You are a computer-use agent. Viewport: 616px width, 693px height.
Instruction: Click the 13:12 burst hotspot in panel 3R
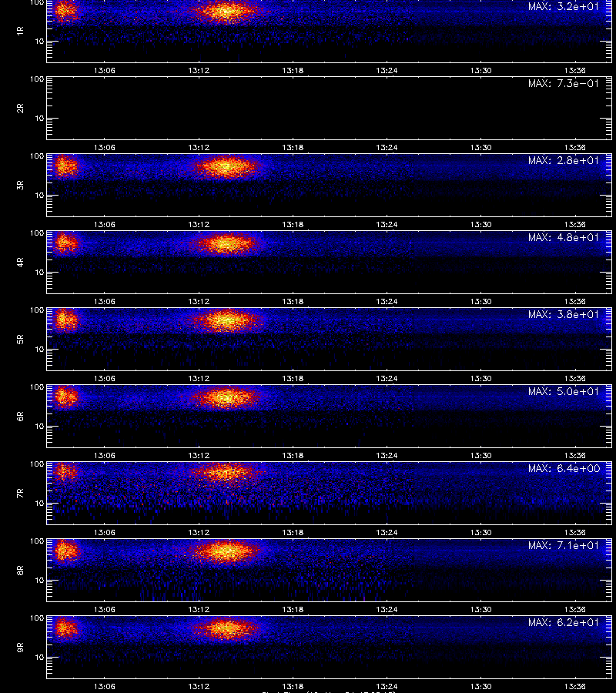226,167
